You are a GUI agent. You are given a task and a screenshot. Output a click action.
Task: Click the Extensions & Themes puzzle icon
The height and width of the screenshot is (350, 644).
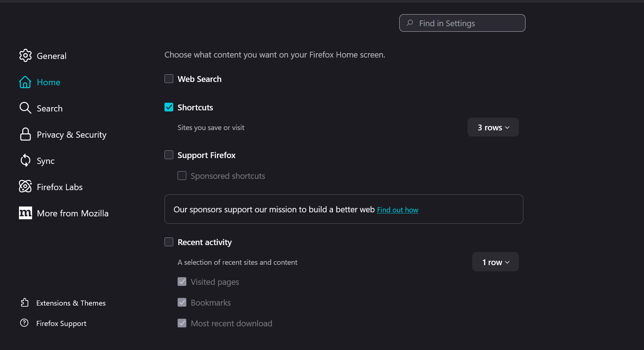click(x=24, y=303)
